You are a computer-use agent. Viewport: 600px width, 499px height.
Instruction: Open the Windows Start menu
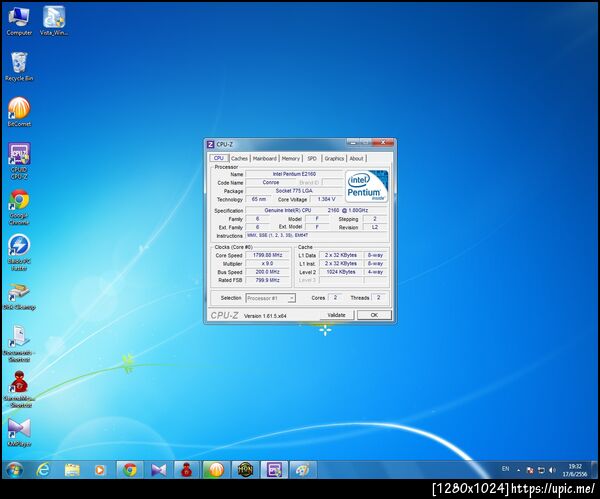click(x=14, y=470)
